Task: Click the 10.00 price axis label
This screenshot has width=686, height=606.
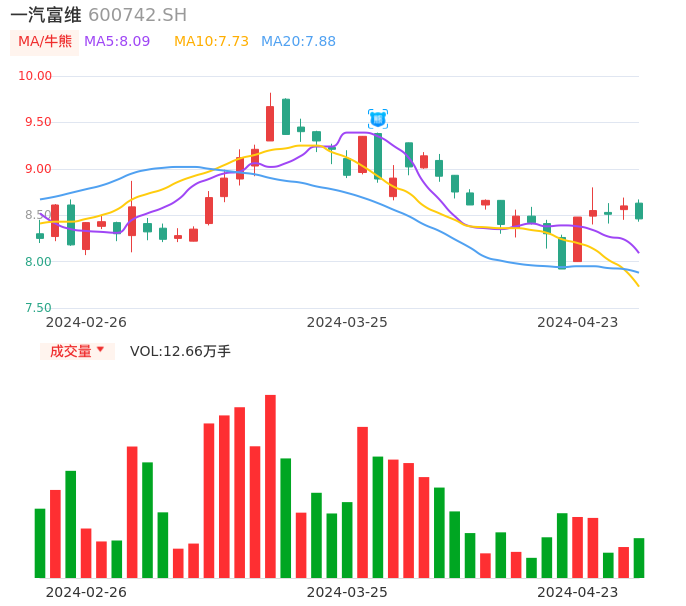Action: pos(35,76)
